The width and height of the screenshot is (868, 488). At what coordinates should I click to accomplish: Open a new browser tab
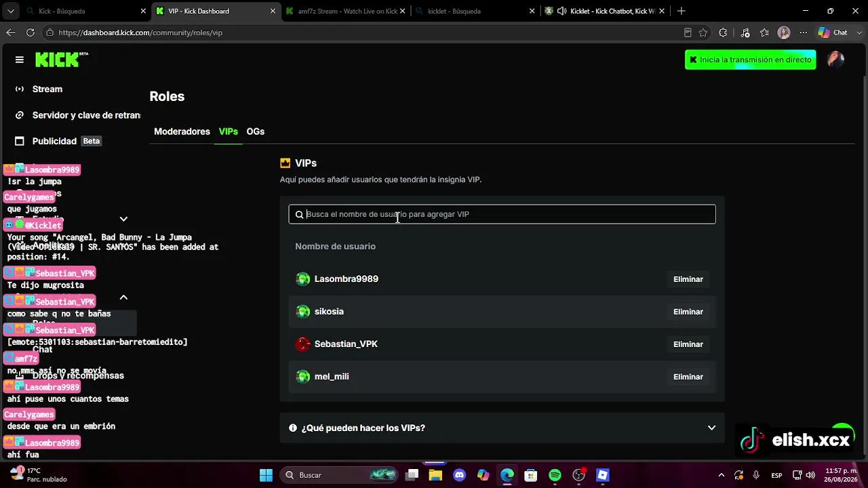[681, 11]
